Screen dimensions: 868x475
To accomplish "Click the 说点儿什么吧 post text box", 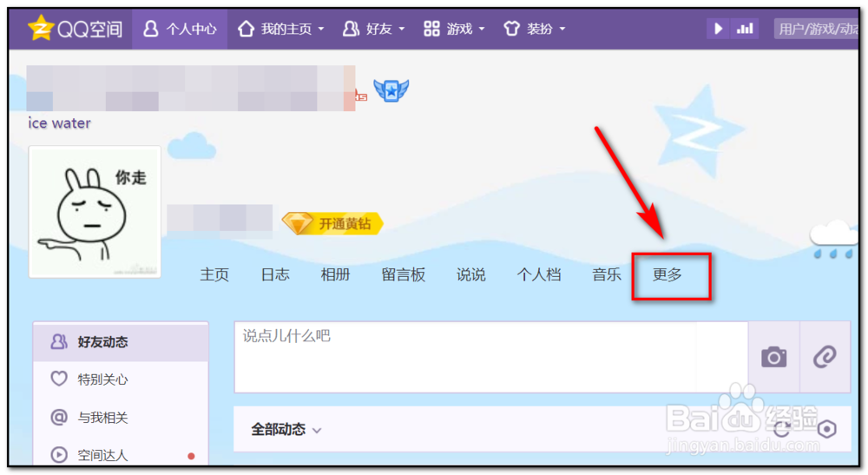I will 491,357.
